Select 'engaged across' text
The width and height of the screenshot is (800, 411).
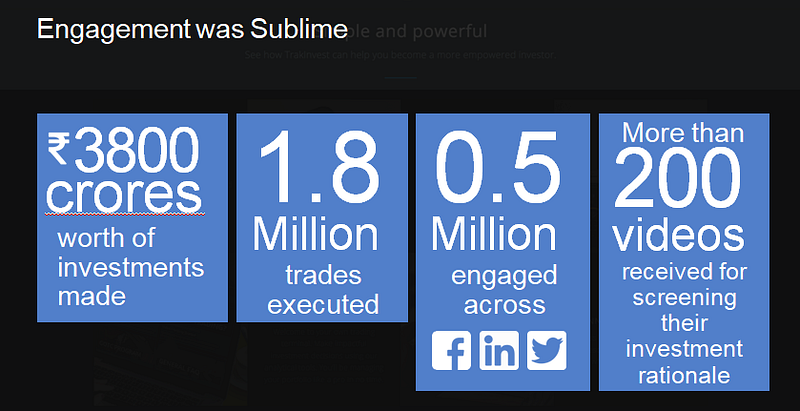coord(504,290)
